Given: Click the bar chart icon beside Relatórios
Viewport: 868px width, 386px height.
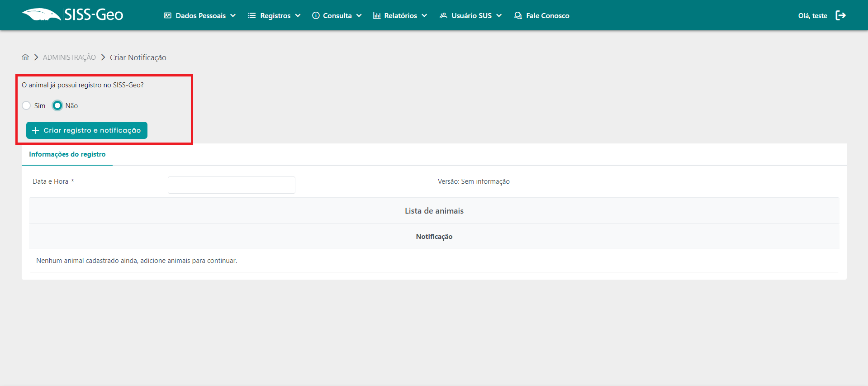Looking at the screenshot, I should click(x=377, y=15).
